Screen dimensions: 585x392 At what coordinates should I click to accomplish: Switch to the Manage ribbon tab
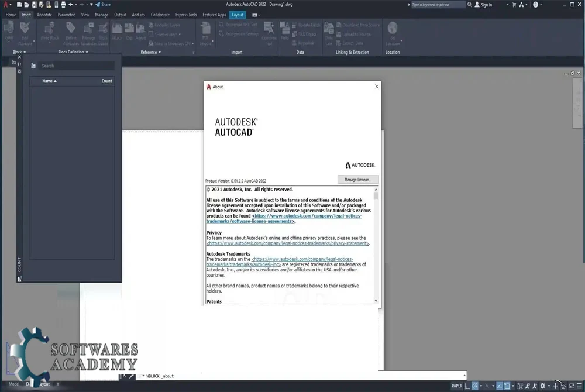(x=101, y=15)
